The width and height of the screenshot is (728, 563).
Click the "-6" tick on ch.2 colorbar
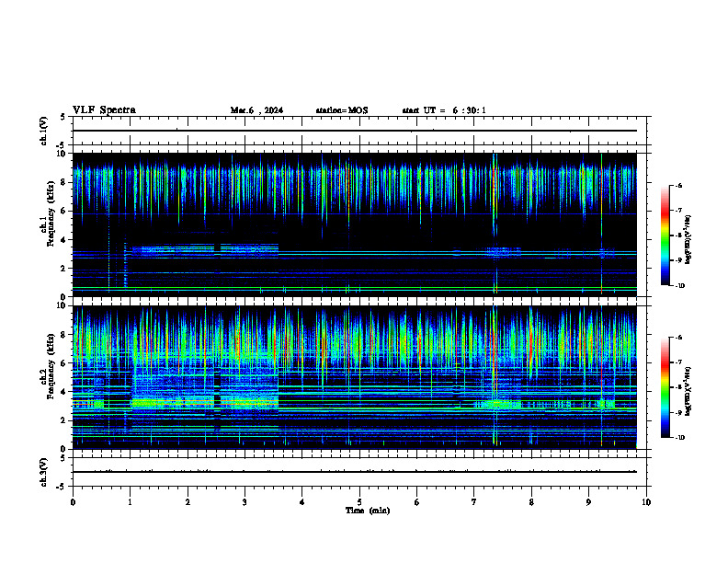coord(678,338)
